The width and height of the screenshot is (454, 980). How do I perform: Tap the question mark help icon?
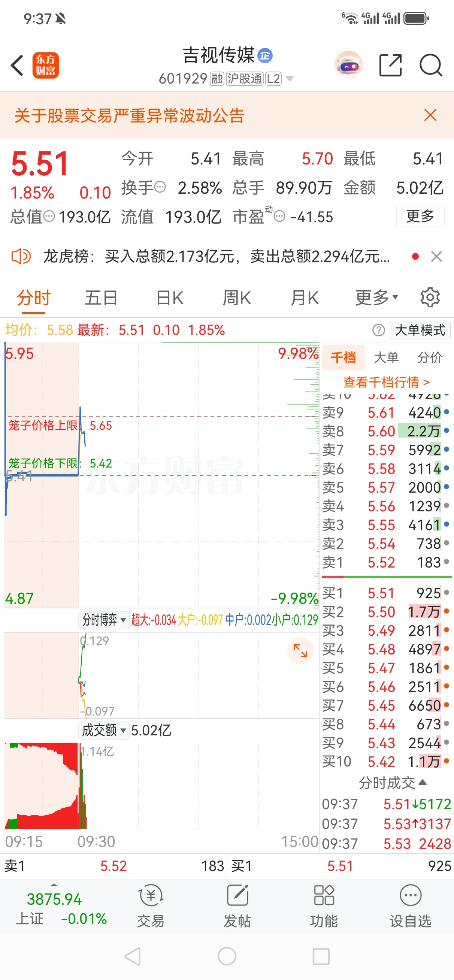click(x=378, y=330)
